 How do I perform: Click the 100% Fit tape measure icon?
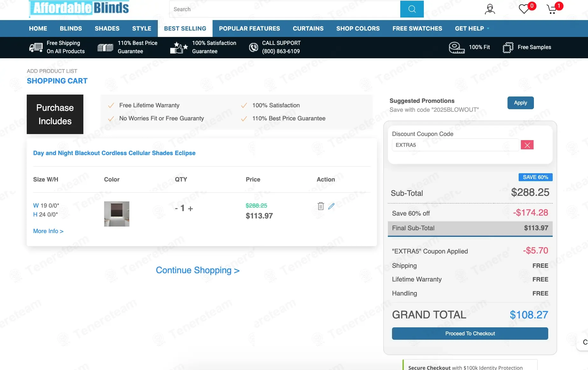click(457, 47)
